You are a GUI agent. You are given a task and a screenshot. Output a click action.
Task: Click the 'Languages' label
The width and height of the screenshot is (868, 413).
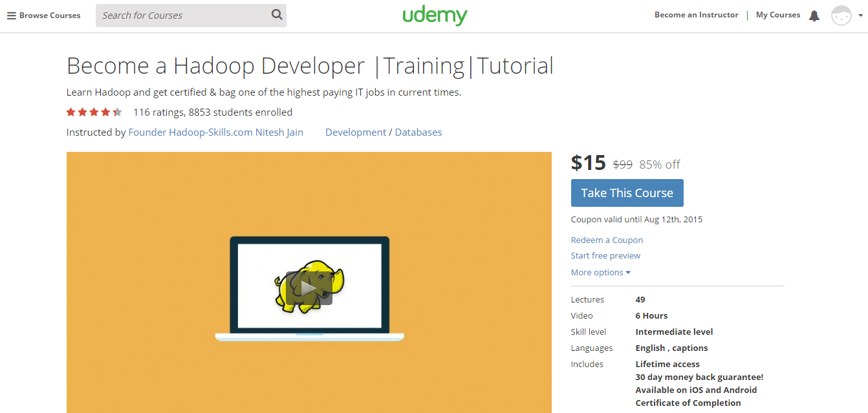[592, 348]
